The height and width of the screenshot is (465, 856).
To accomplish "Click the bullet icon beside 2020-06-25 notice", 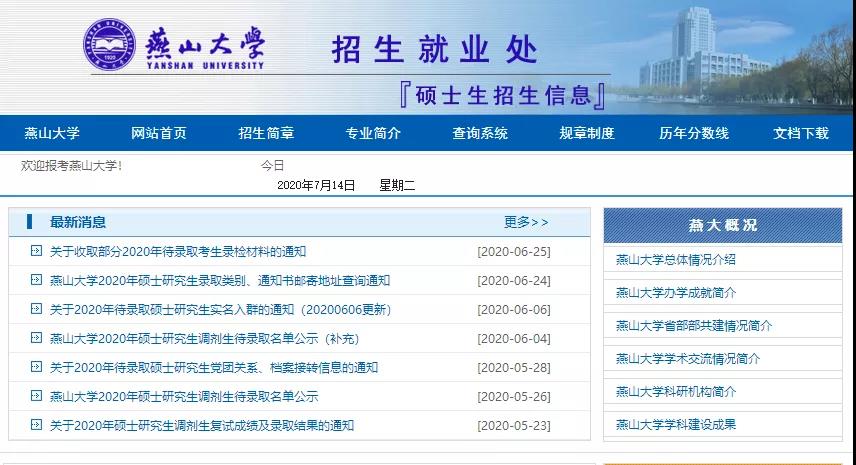I will coord(36,251).
